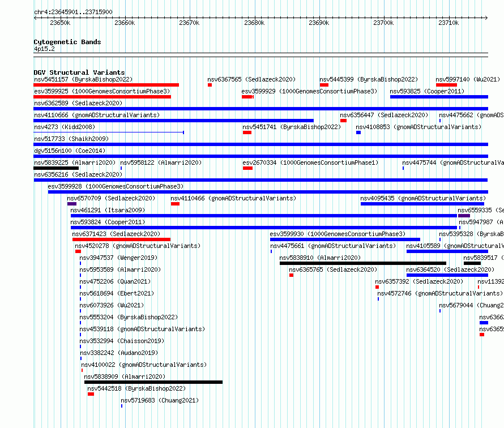The image size is (504, 428).
Task: Open nsv5953589 (Almarri2020) label
Action: pos(120,269)
